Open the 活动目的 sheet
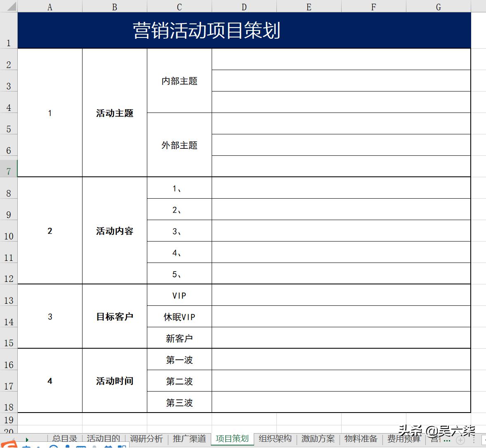486x448 pixels. 103,439
